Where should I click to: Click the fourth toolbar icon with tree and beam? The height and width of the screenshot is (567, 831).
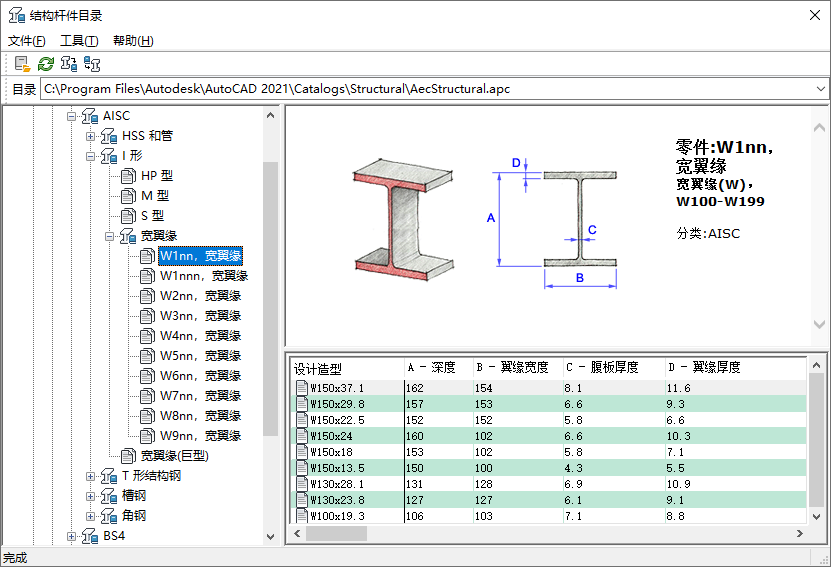tap(92, 64)
